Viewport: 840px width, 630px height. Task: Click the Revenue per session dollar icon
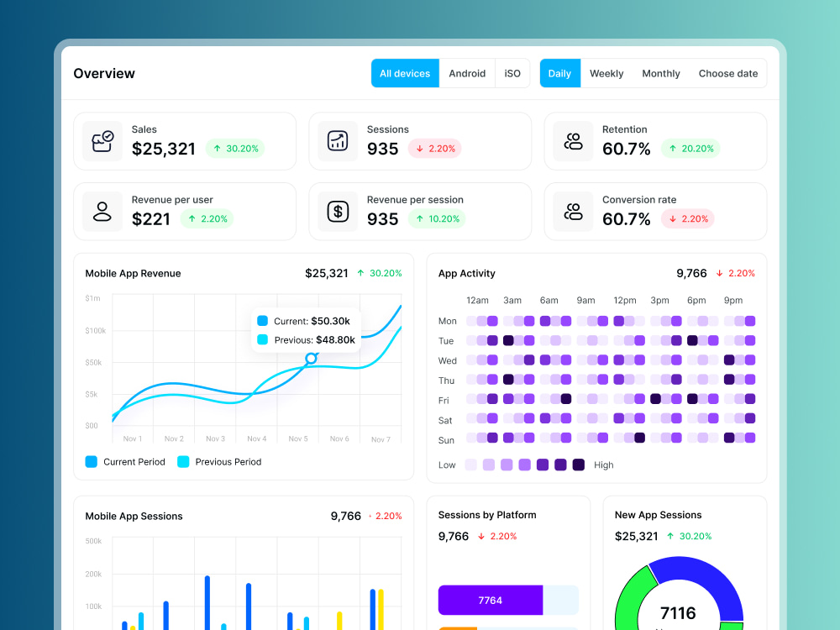pos(338,212)
